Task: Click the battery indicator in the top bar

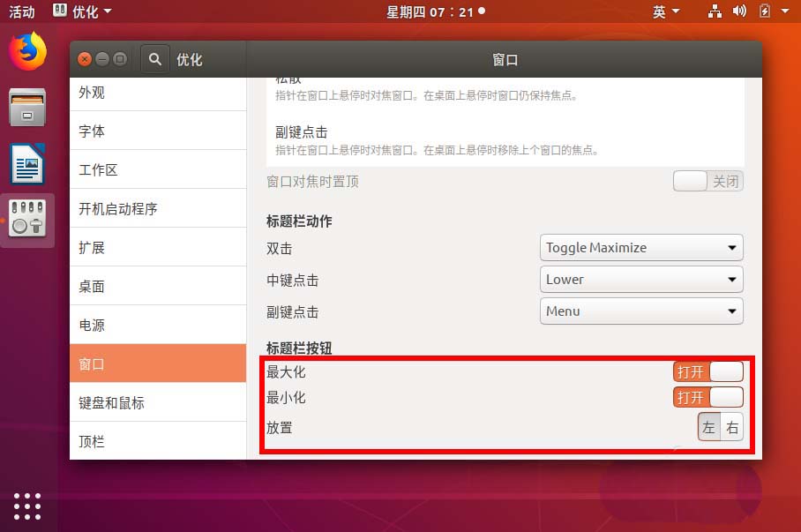Action: [x=764, y=11]
